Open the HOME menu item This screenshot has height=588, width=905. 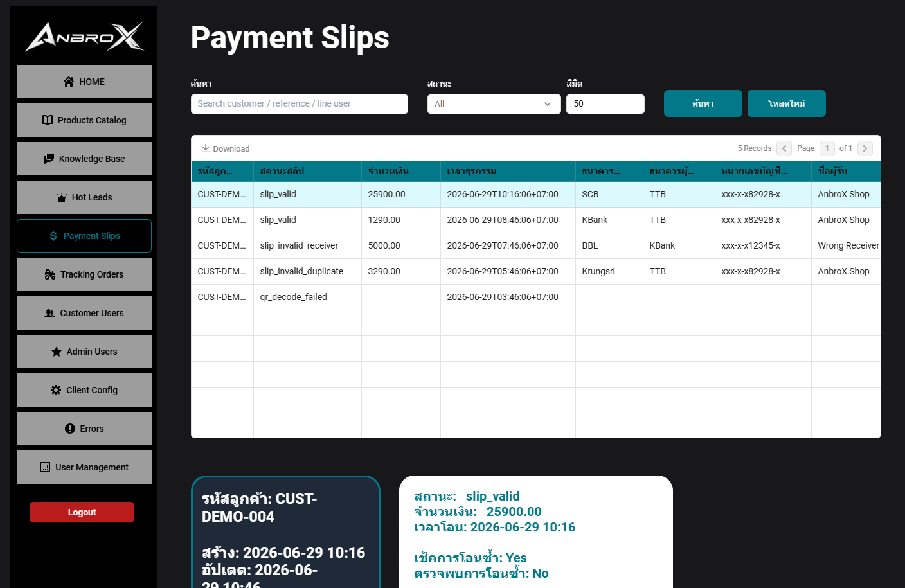[x=84, y=82]
